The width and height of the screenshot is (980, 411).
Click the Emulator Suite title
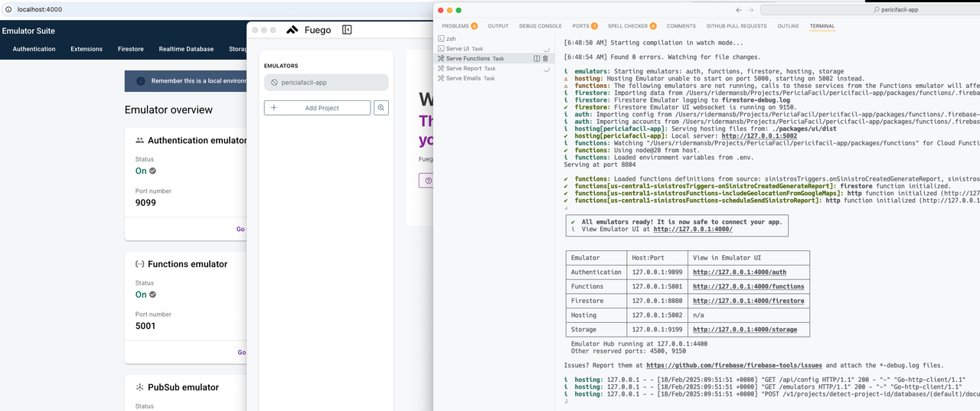pyautogui.click(x=28, y=31)
